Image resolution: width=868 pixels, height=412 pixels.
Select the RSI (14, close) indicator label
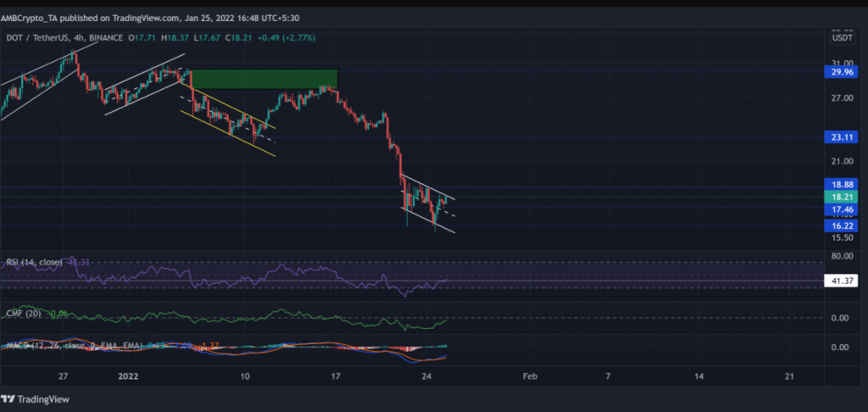click(34, 262)
